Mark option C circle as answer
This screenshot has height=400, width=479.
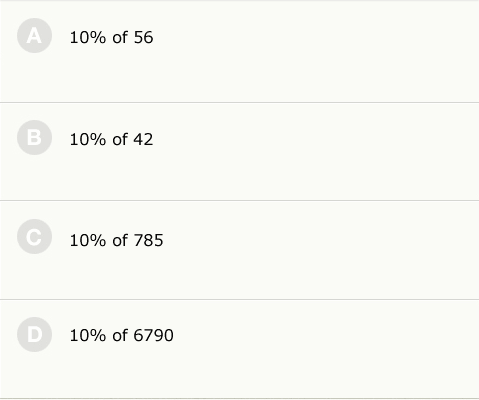coord(34,237)
